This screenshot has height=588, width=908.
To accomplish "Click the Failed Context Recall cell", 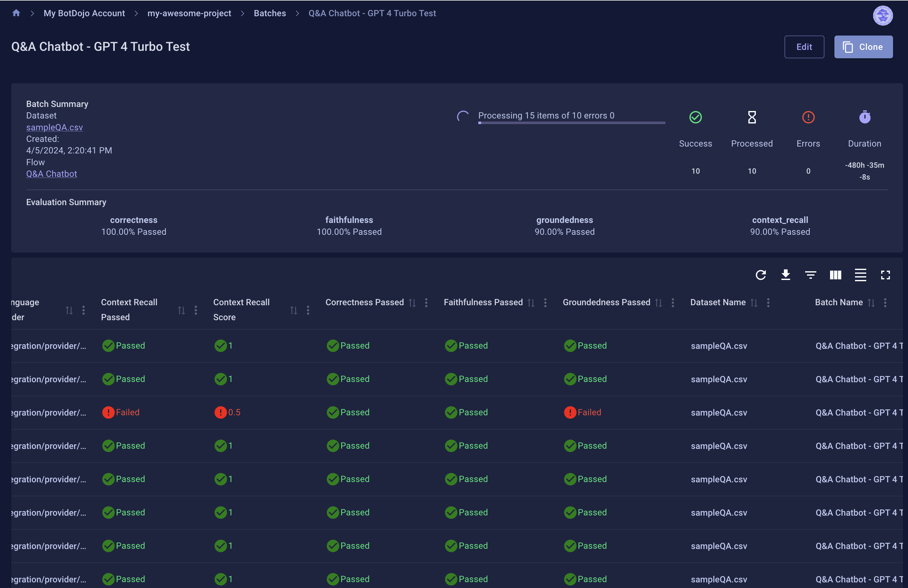I will click(x=121, y=412).
